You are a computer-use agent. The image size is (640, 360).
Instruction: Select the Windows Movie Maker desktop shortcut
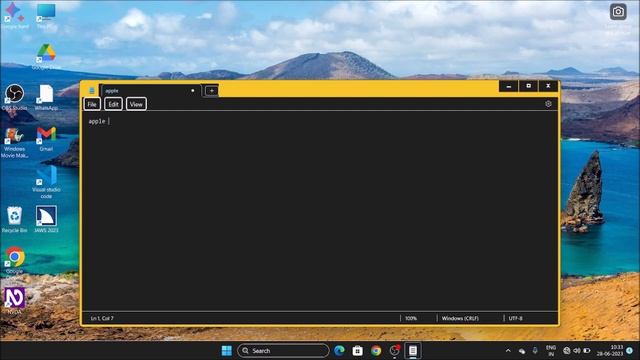point(15,142)
